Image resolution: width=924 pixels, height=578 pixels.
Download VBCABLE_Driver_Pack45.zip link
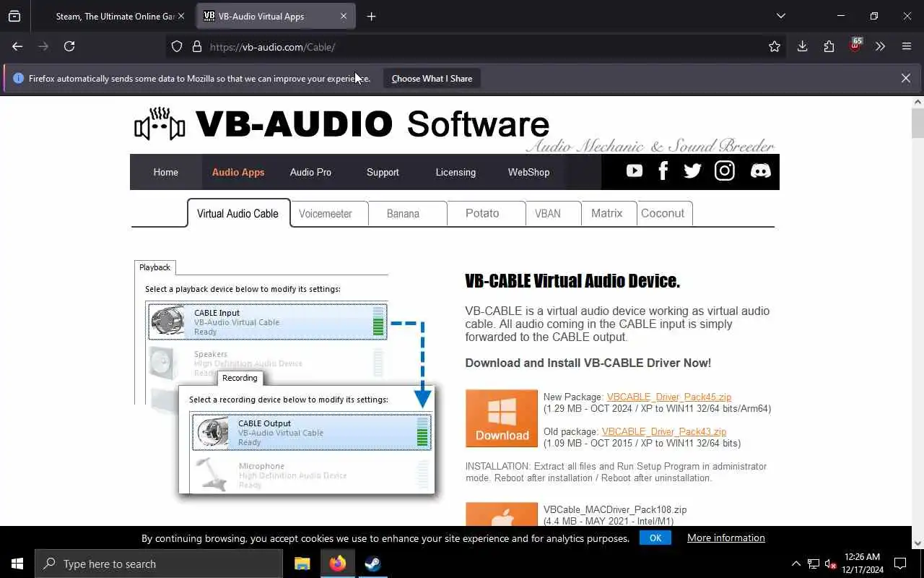pyautogui.click(x=669, y=397)
